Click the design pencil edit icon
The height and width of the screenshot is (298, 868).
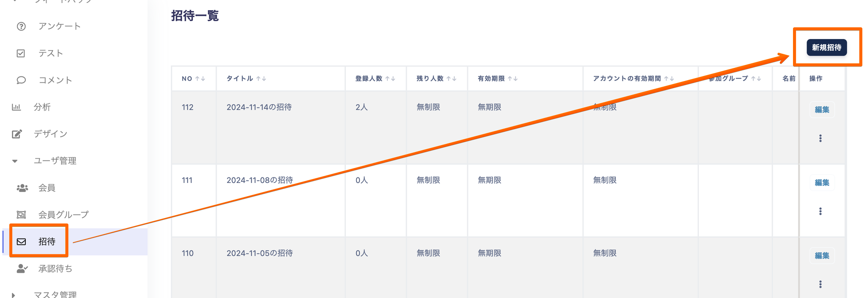pyautogui.click(x=17, y=134)
